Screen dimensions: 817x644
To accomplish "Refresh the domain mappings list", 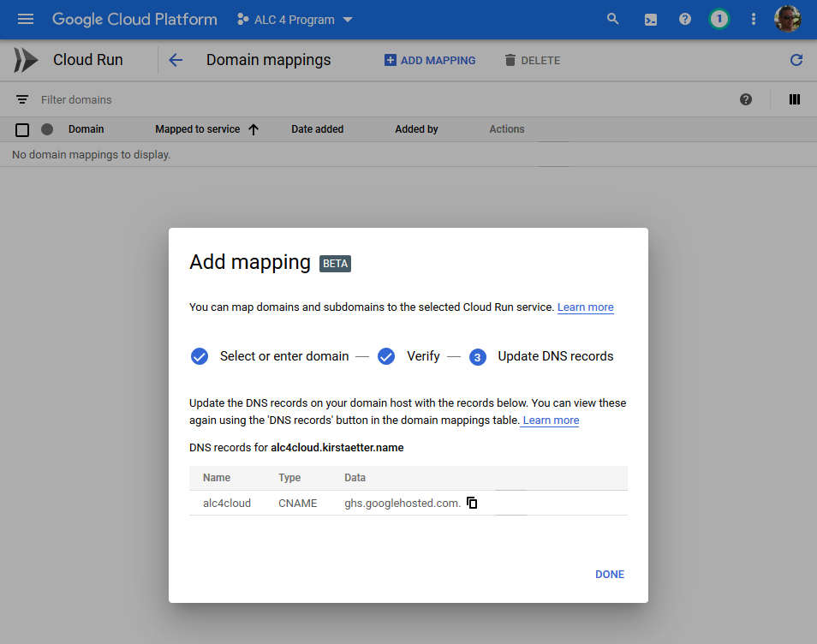I will (x=796, y=60).
